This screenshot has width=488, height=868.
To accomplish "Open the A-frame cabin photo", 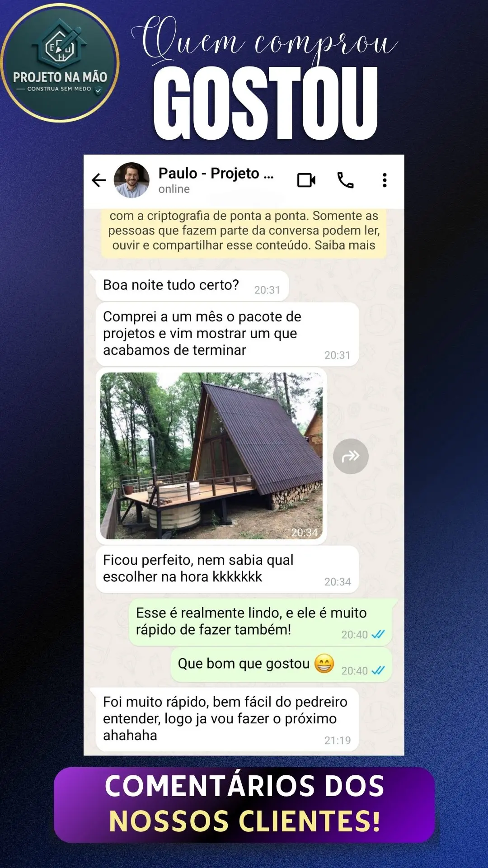I will coord(211,456).
